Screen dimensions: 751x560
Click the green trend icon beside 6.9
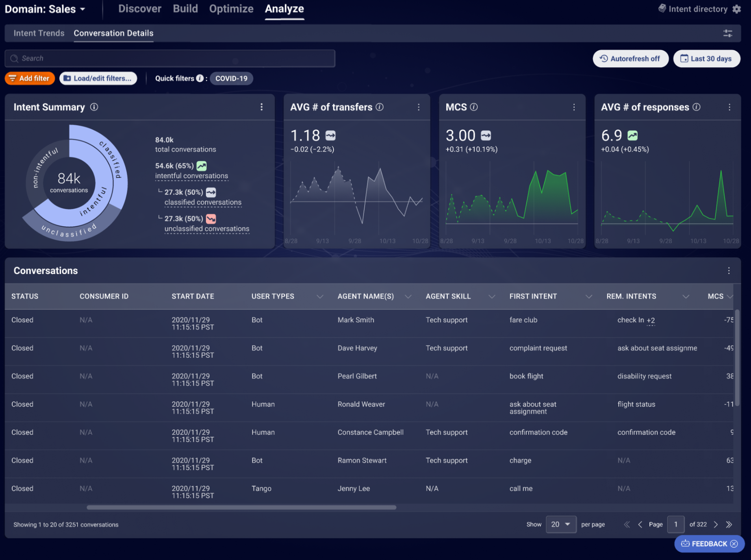pyautogui.click(x=632, y=136)
